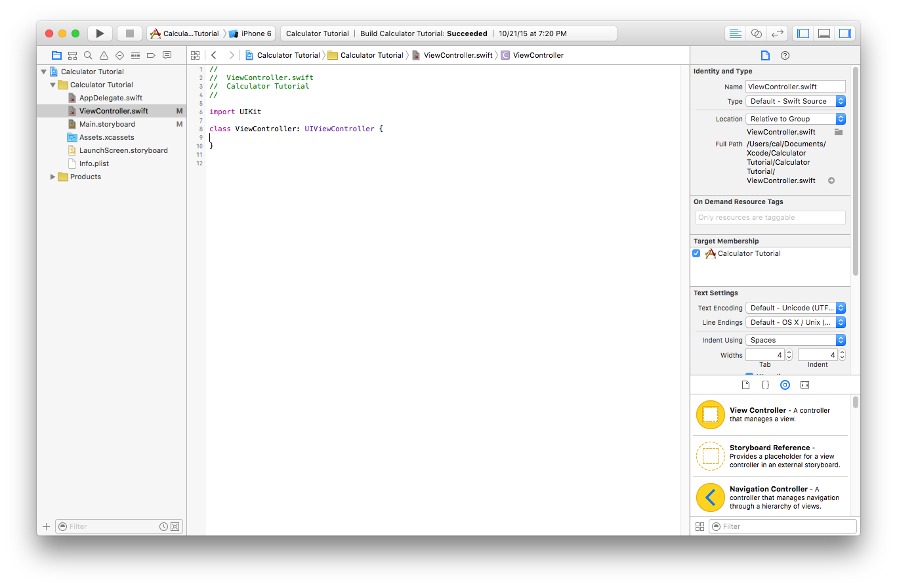Show the Assistant editor
This screenshot has height=588, width=897.
click(x=757, y=33)
